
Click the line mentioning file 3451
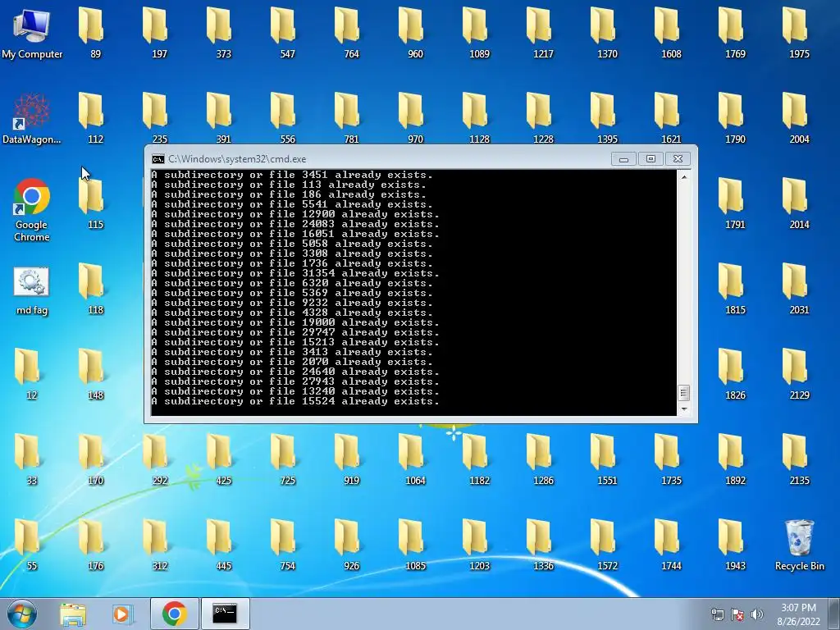pos(291,175)
